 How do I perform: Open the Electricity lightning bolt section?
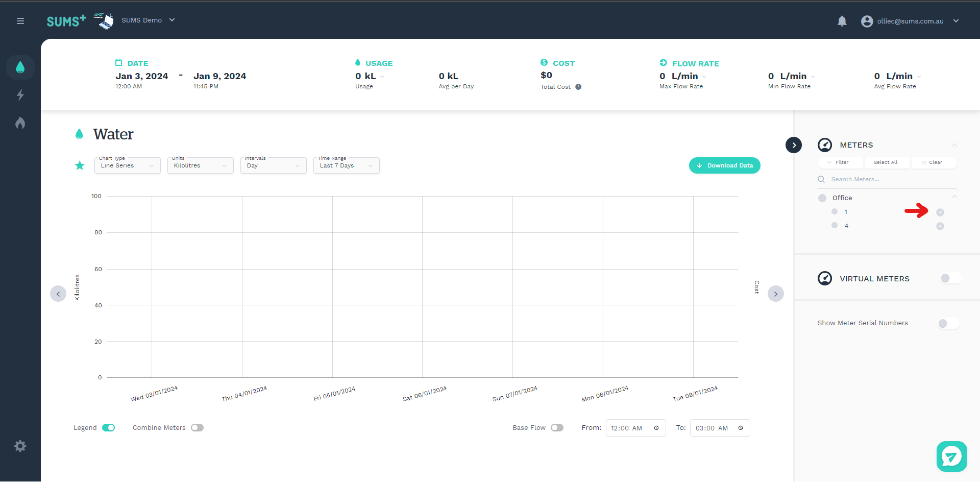pos(20,95)
